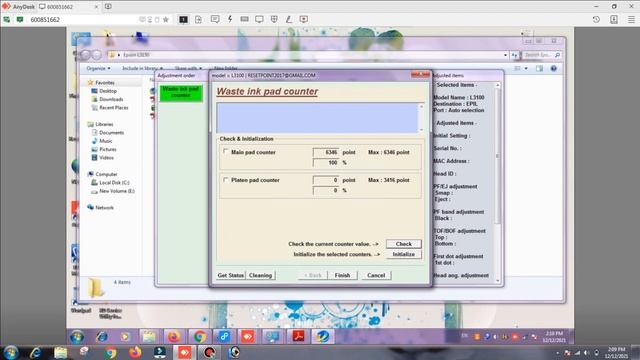Close the Waste ink pad counter dialog
The height and width of the screenshot is (360, 640).
coord(420,75)
